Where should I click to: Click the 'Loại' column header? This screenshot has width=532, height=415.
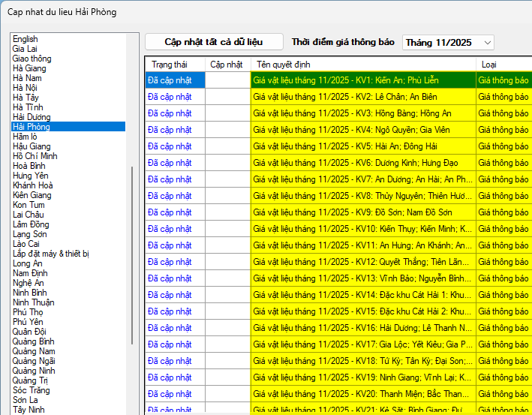click(488, 65)
